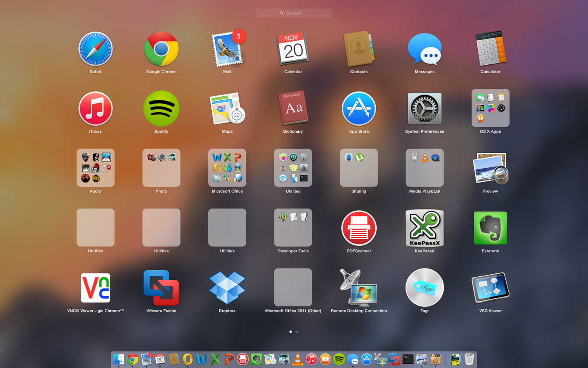Open the Trash in the Dock

(x=469, y=359)
